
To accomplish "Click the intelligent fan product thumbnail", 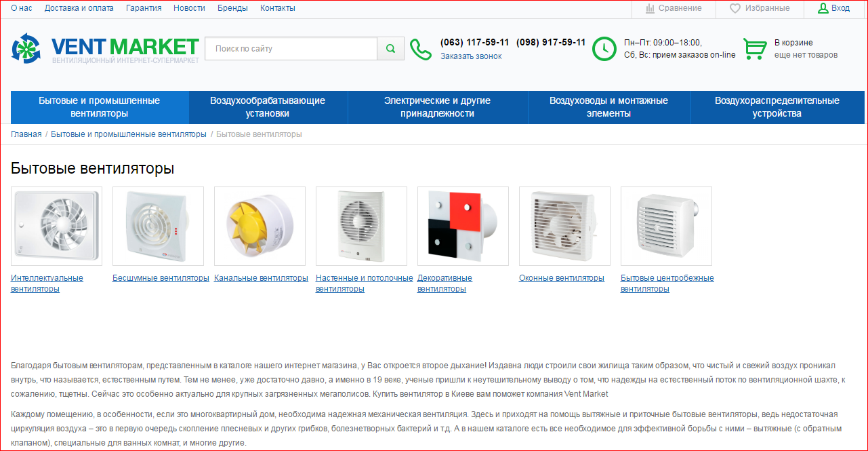I will click(x=56, y=226).
